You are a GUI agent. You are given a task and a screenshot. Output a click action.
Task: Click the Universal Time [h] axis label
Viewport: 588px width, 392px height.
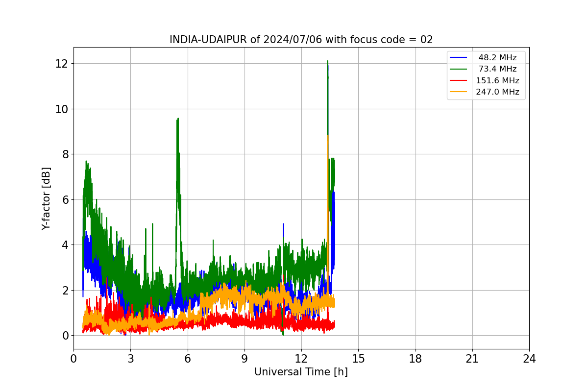click(301, 372)
